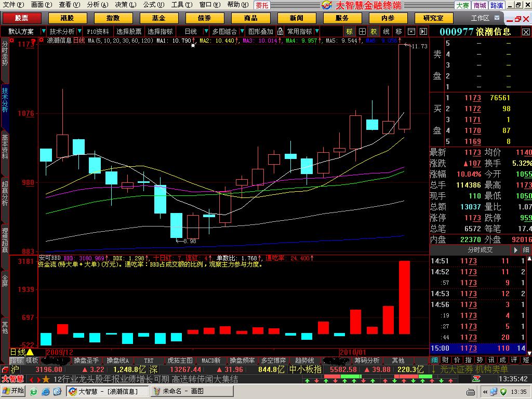Viewport: 532px width, 399px height.
Task: Expand the 多图组合 dropdown arrow
Action: click(242, 31)
